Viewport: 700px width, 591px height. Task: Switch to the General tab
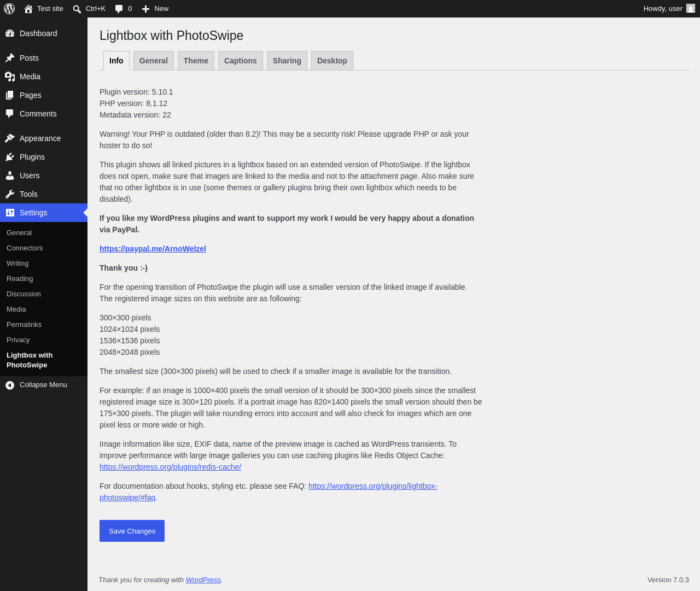click(154, 61)
